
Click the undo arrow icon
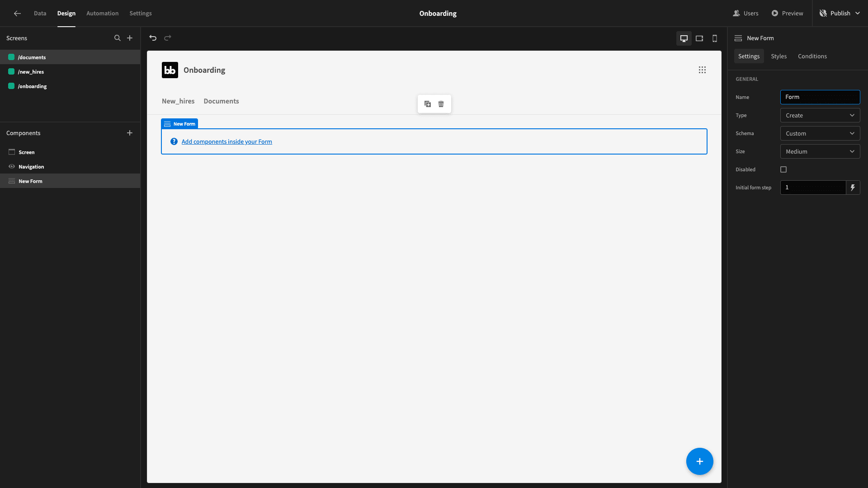pos(153,38)
